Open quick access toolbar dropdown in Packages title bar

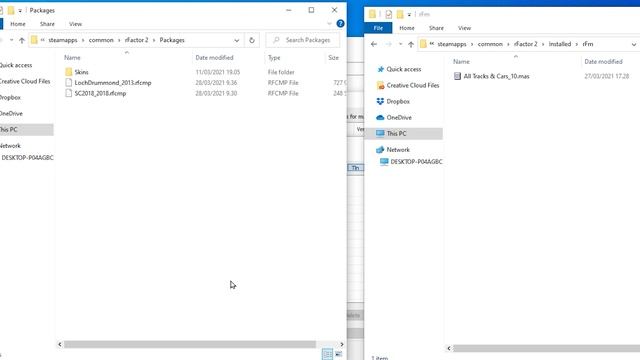click(x=20, y=11)
